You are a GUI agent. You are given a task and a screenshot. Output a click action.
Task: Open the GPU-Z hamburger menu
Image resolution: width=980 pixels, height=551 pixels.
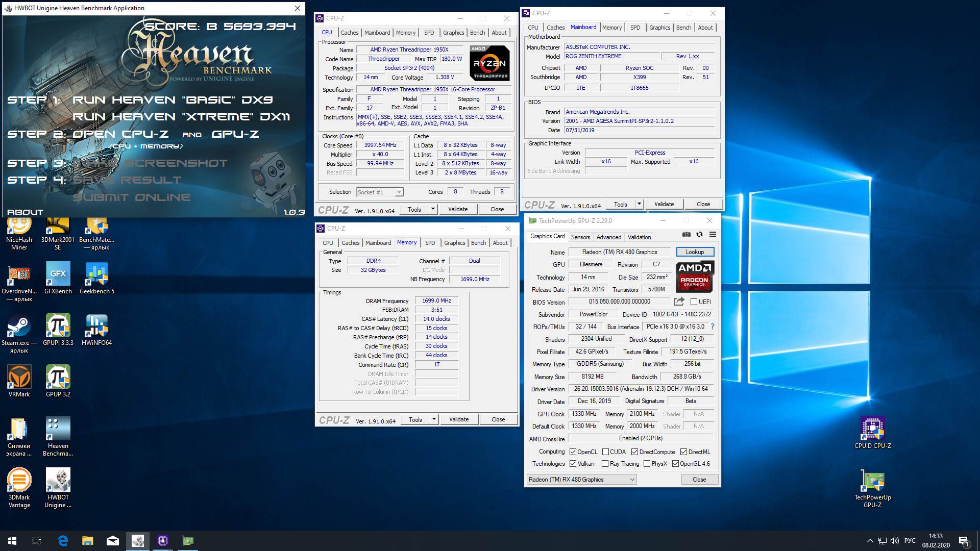point(713,234)
